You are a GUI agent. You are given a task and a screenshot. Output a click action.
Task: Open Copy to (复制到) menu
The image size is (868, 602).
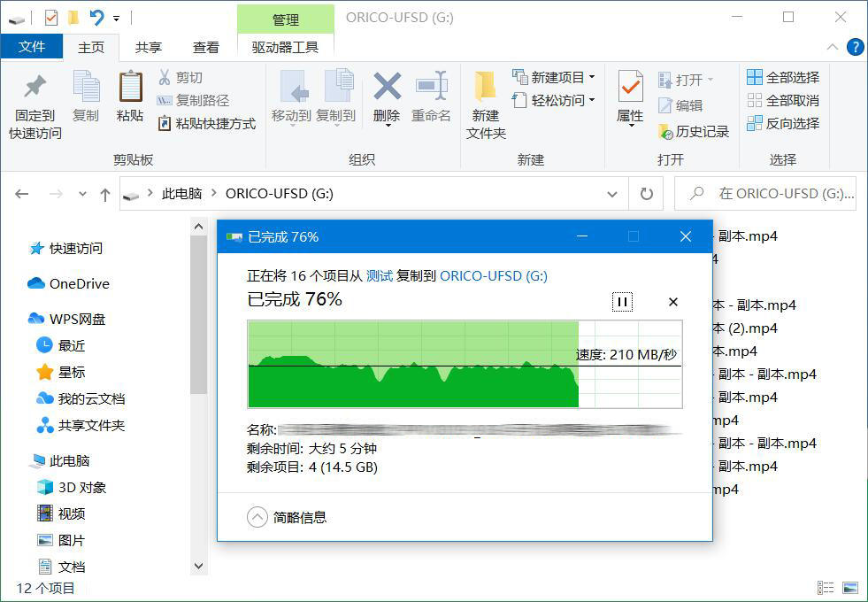click(x=336, y=98)
